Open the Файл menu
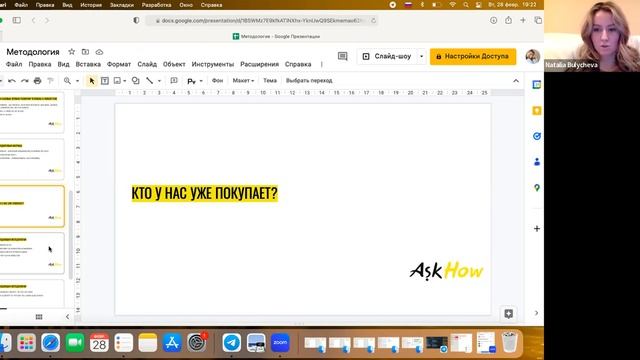The height and width of the screenshot is (360, 640). click(x=14, y=64)
